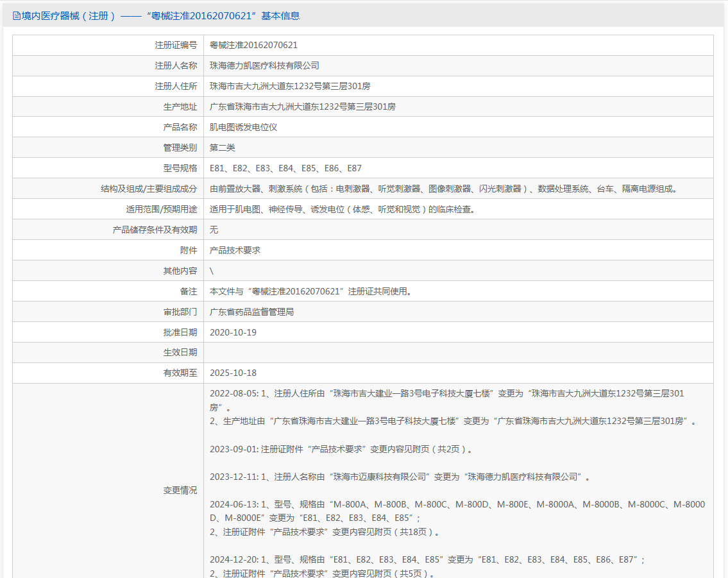Screen dimensions: 728x578
Task: Select registration number value 粤械注准20162070621
Action: (x=253, y=46)
